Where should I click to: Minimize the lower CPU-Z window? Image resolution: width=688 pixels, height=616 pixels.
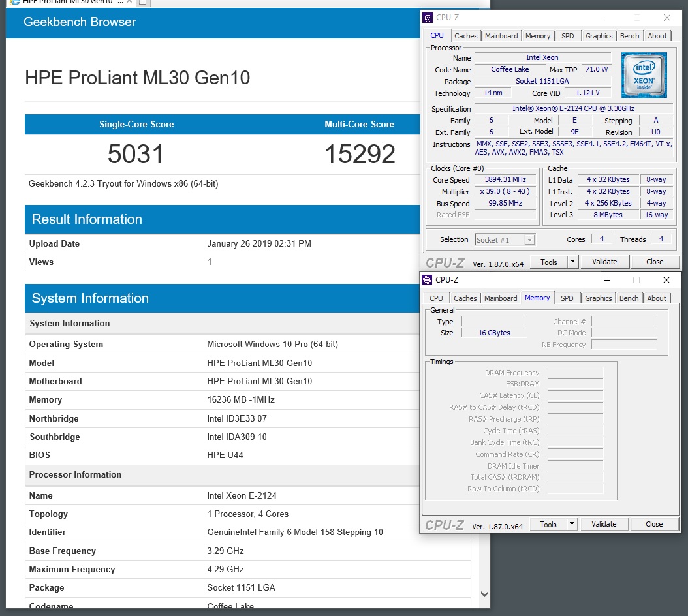(607, 280)
